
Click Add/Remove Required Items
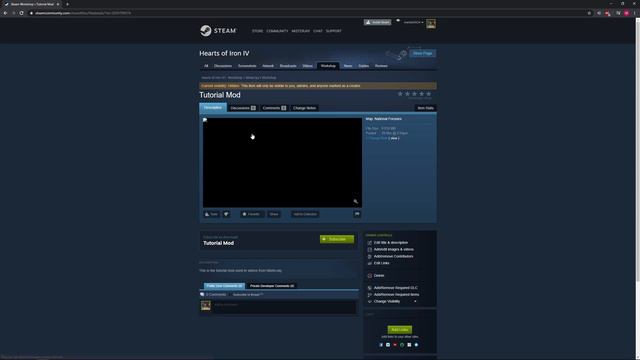(396, 295)
